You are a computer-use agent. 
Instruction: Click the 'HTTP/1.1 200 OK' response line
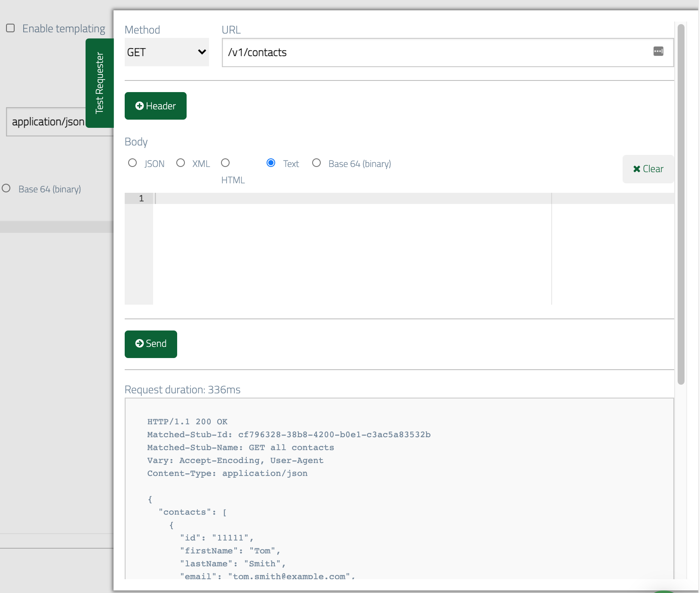pos(187,422)
